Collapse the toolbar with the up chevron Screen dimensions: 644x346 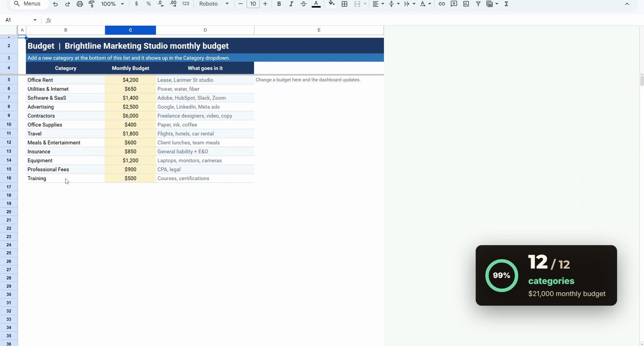pyautogui.click(x=627, y=4)
